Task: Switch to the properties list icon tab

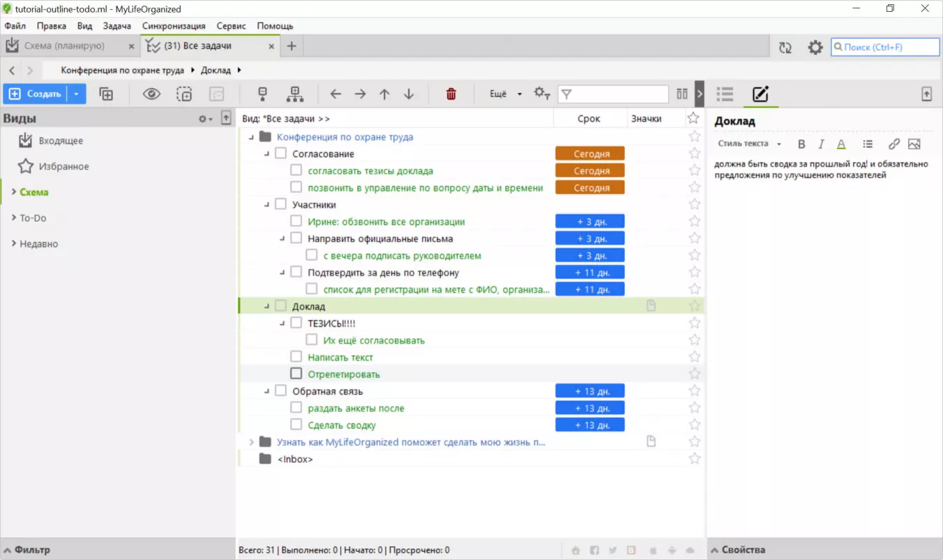Action: click(725, 94)
